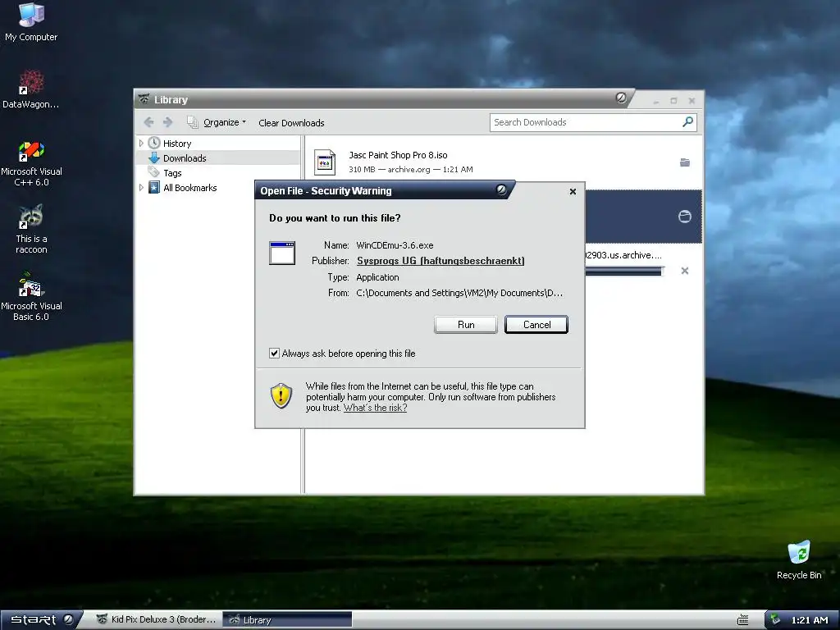
Task: Click the tray icon left of the clock
Action: [775, 619]
